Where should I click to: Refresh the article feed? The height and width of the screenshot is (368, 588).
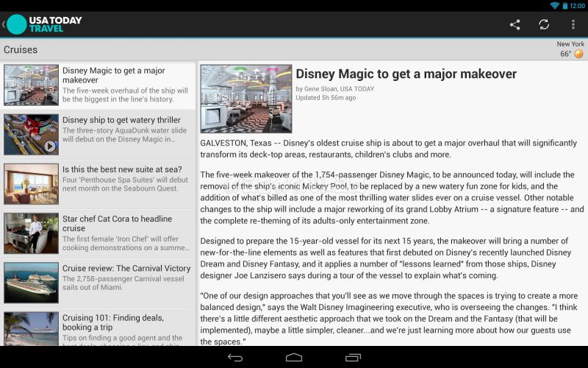click(x=544, y=25)
